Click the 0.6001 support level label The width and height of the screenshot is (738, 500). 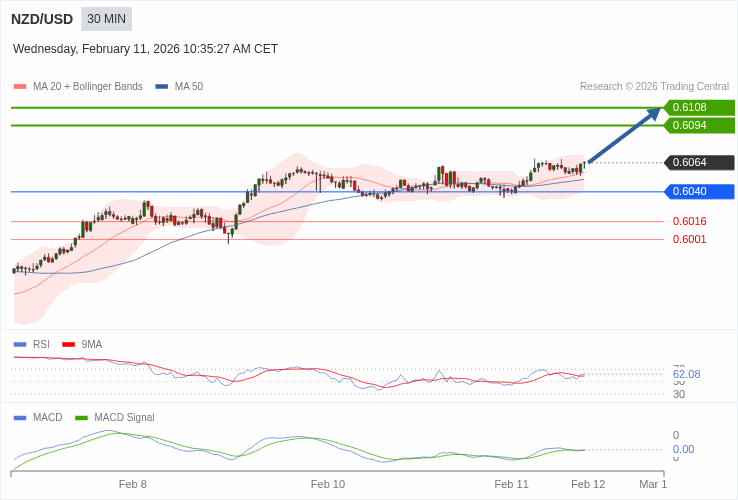coord(689,239)
